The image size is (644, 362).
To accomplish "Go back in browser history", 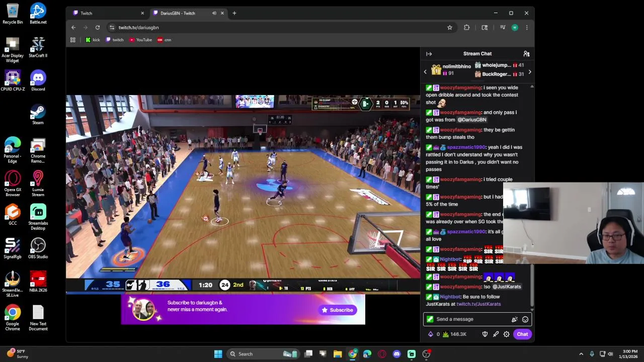I will (73, 28).
